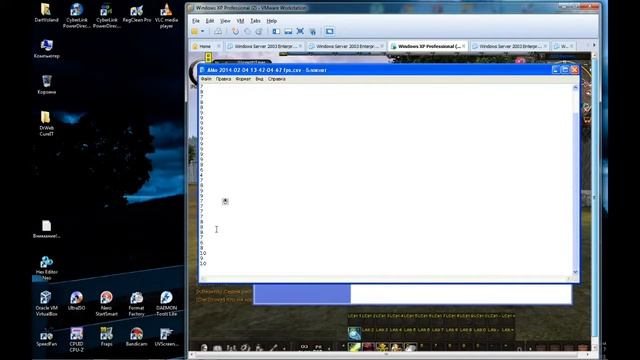Open the Вид menu in Notepad
Viewport: 640px width, 360px height.
(x=259, y=79)
